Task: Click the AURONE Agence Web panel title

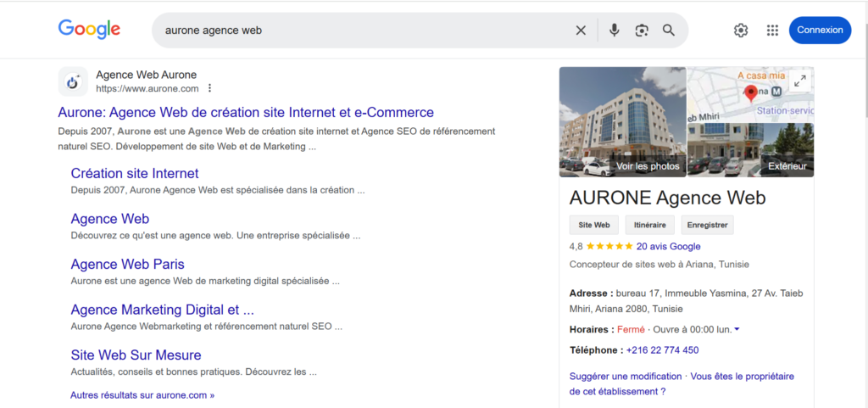Action: [x=668, y=198]
